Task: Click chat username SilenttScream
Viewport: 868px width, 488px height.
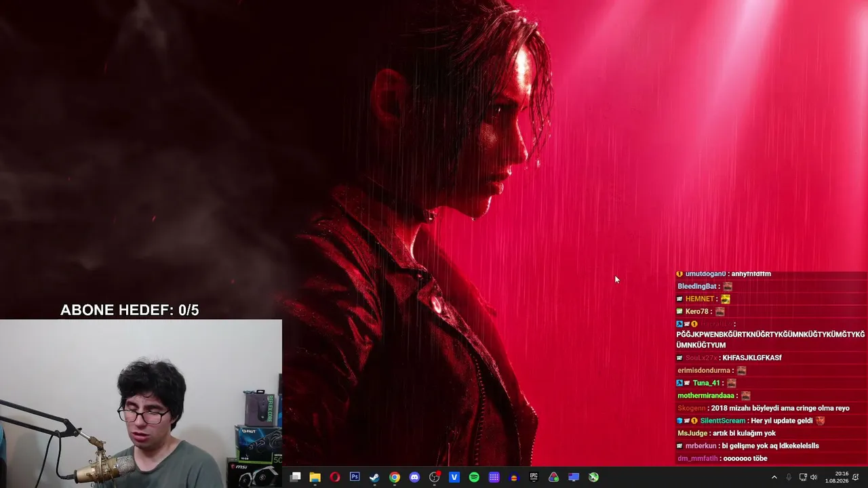Action: [723, 421]
